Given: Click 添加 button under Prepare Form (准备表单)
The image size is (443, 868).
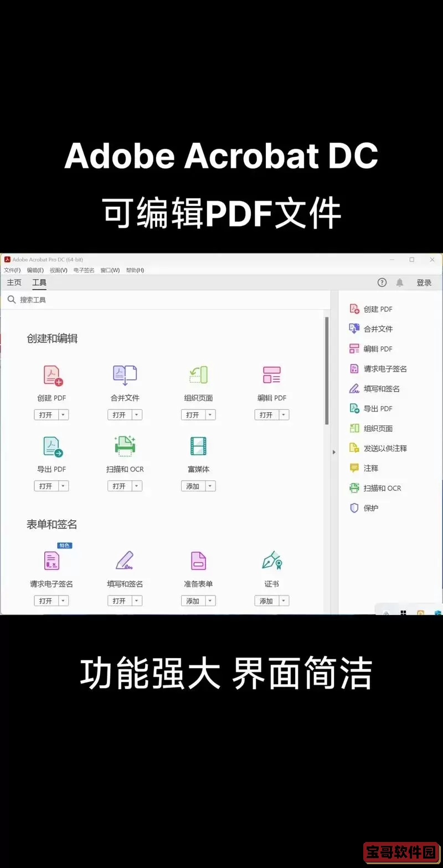Looking at the screenshot, I should click(193, 601).
